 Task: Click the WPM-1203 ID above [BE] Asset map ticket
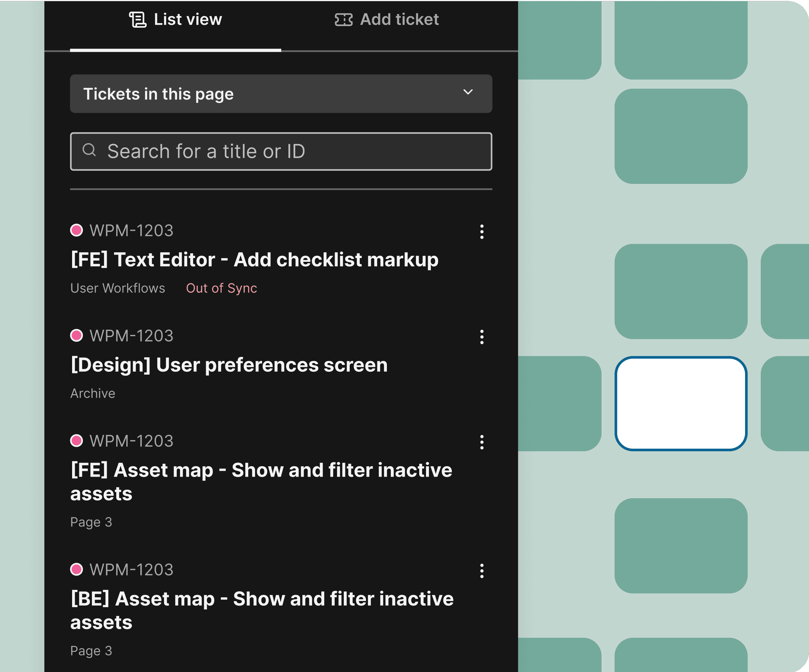pos(131,570)
